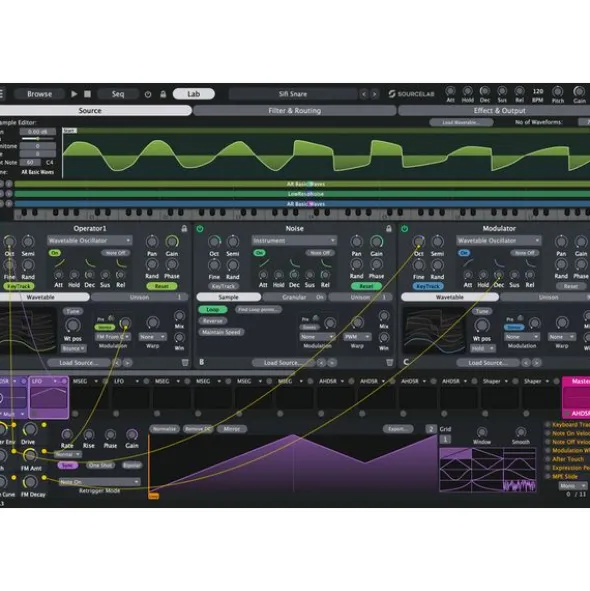
Task: Toggle LFO Sync button
Action: click(67, 465)
